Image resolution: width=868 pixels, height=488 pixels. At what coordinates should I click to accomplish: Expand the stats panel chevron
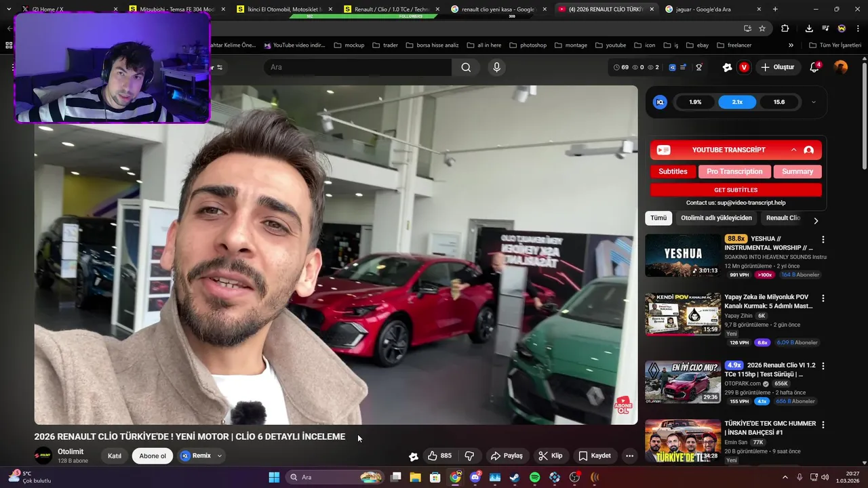click(x=814, y=102)
